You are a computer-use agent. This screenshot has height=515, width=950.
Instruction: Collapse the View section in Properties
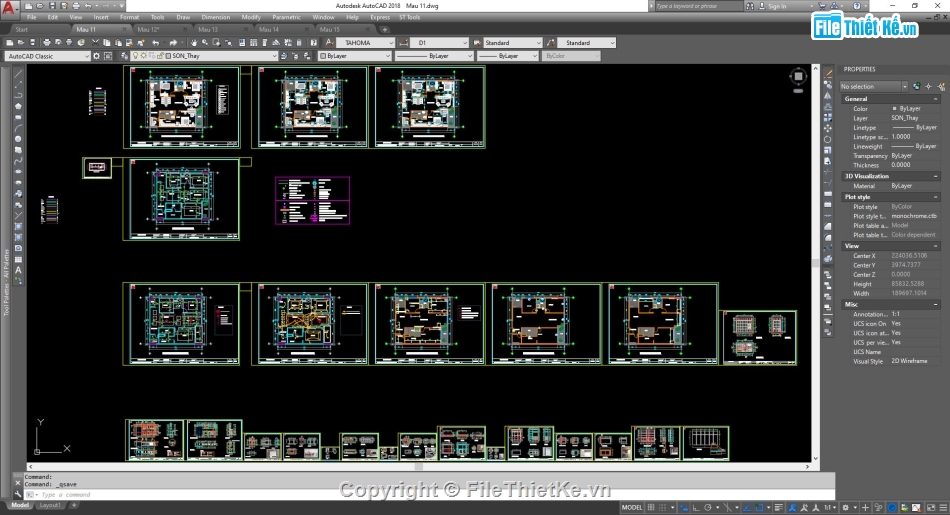[936, 246]
